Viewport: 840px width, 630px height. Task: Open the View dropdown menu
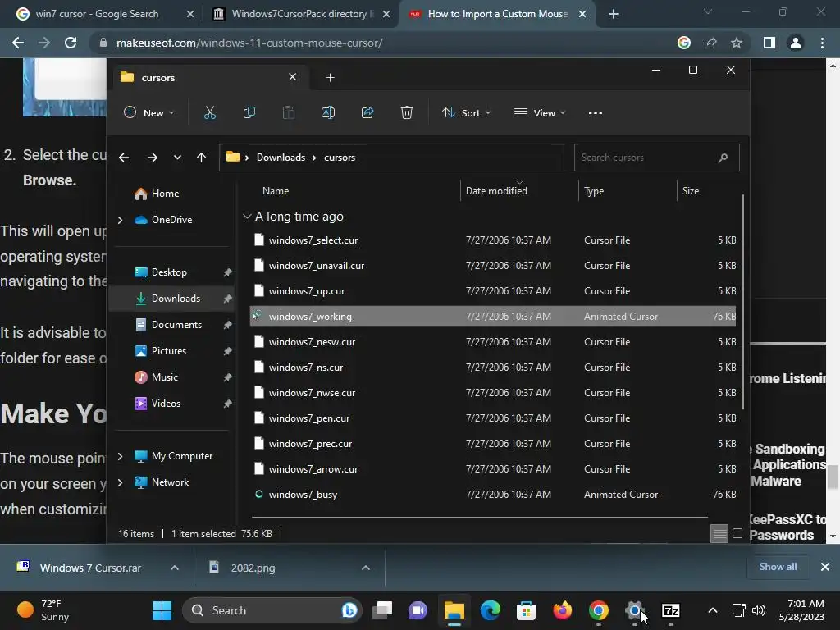pyautogui.click(x=540, y=112)
